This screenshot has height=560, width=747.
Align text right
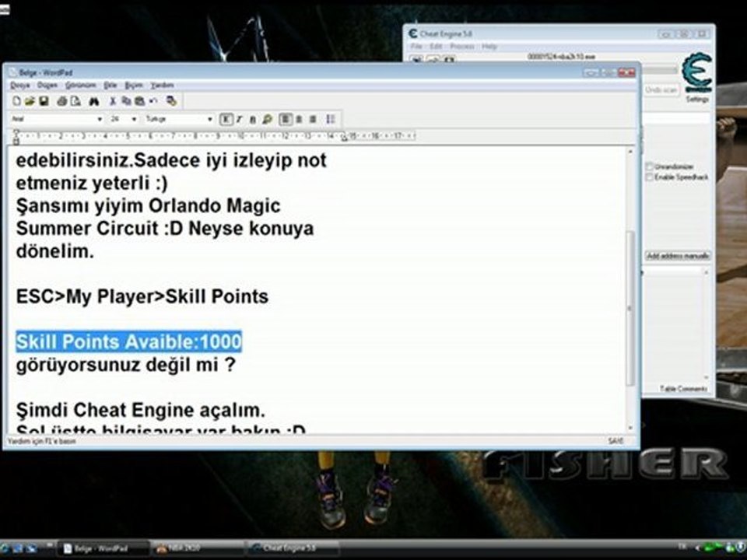313,119
